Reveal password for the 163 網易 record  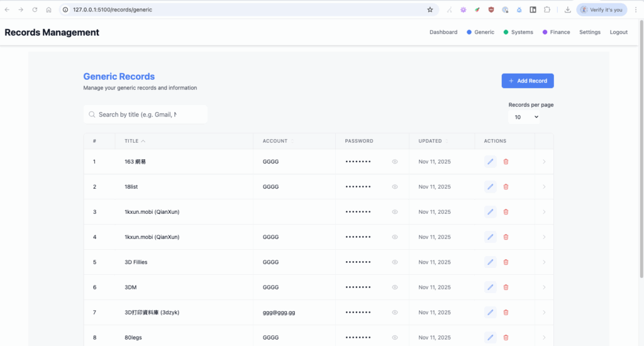[x=395, y=162]
